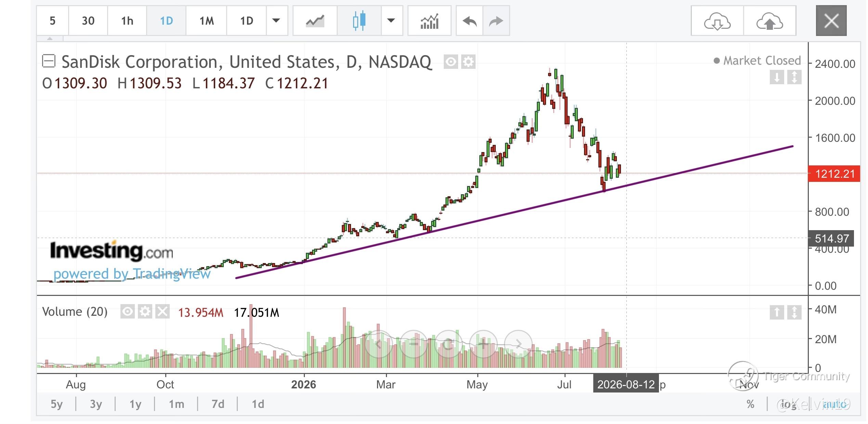The image size is (868, 424).
Task: Switch chart to line/area style
Action: [315, 21]
